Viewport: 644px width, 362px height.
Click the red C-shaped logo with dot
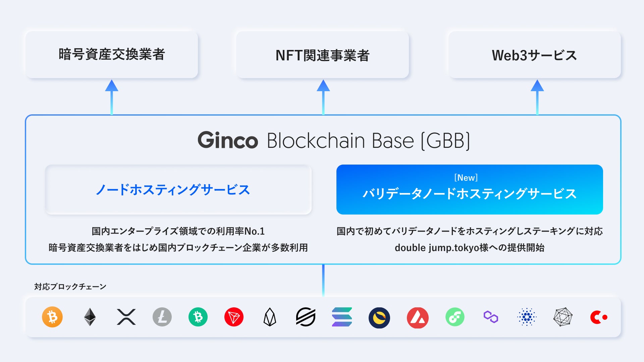pos(598,317)
